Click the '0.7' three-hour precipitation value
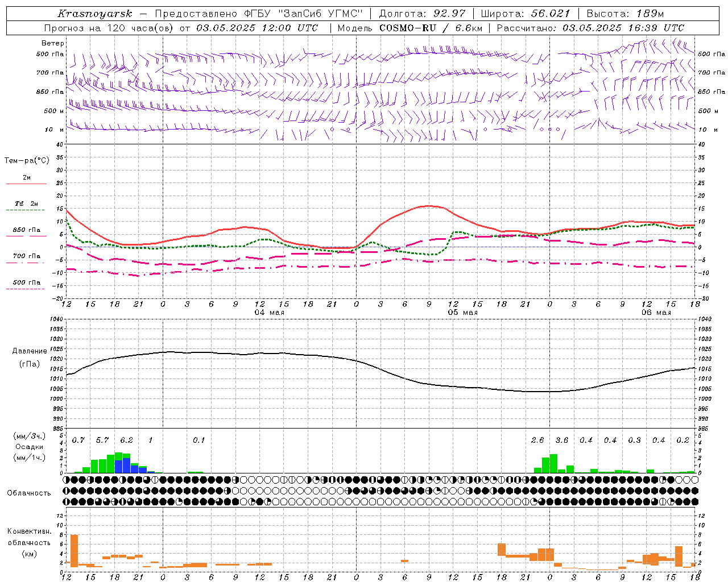The height and width of the screenshot is (582, 728). [78, 440]
